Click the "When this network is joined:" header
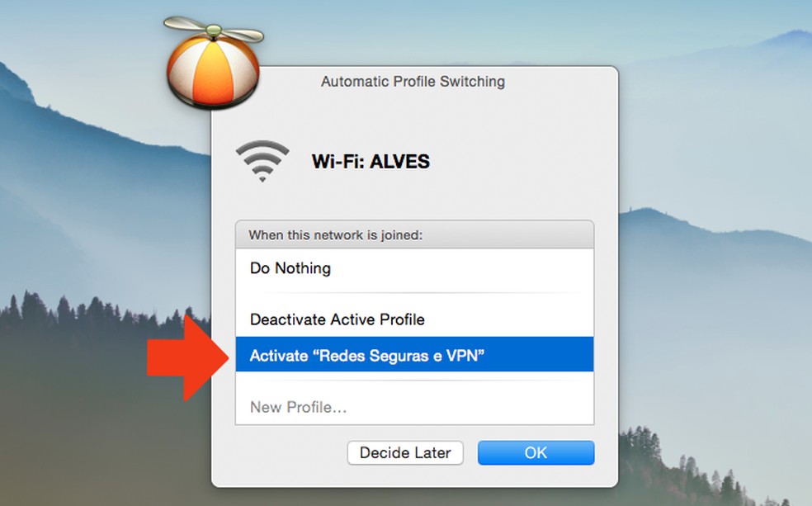The width and height of the screenshot is (812, 506). pos(414,235)
